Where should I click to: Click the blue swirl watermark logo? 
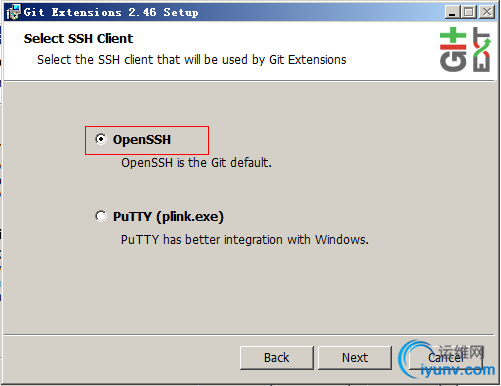413,358
